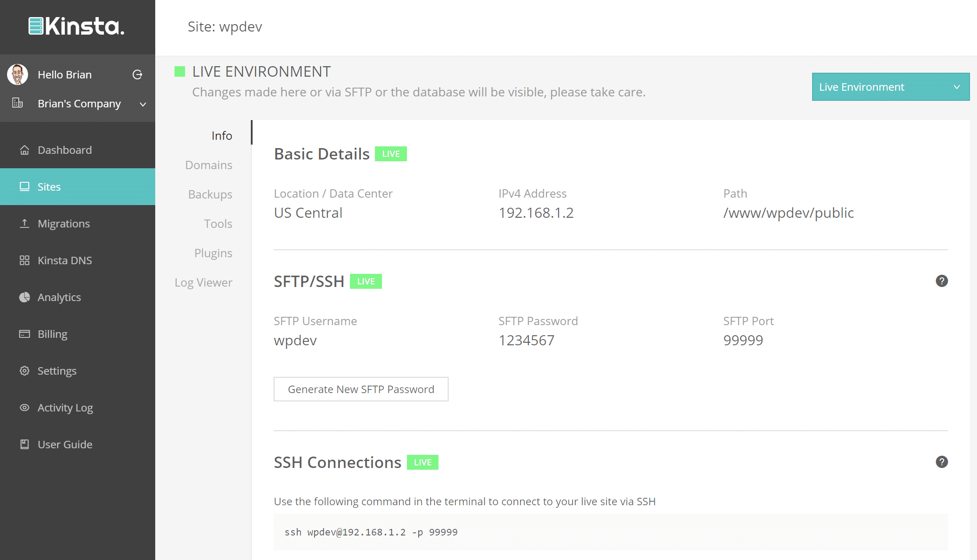The height and width of the screenshot is (560, 977).
Task: Click the path /www/wpdev/public
Action: point(788,213)
